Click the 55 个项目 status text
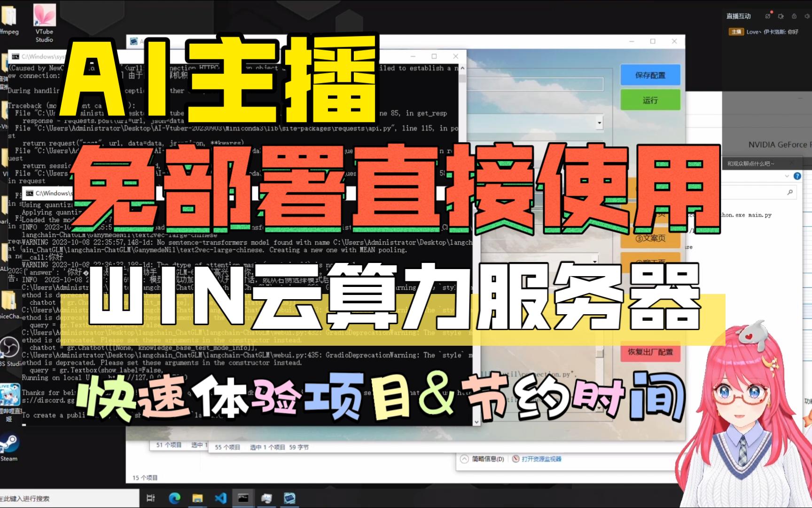The image size is (812, 508). coord(227,447)
